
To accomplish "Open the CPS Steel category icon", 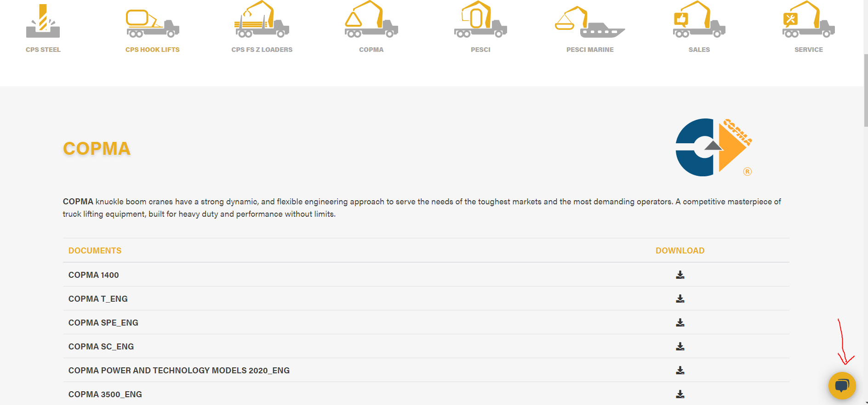I will [x=43, y=21].
